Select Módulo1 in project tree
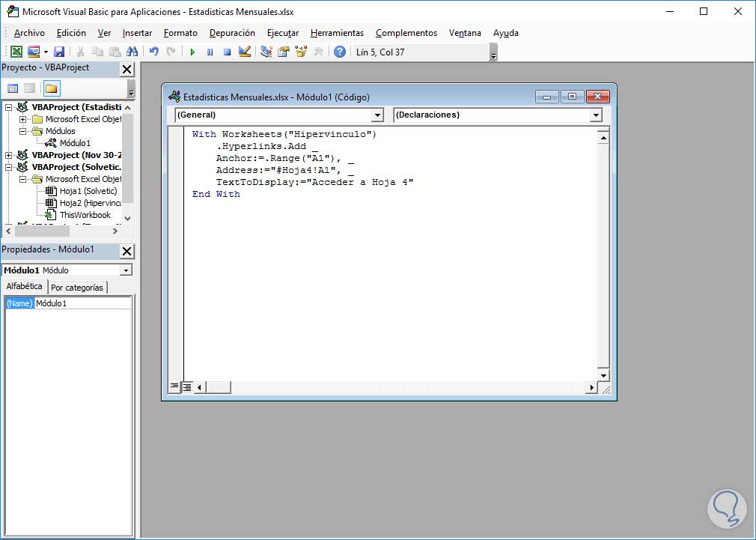756x540 pixels. click(75, 143)
